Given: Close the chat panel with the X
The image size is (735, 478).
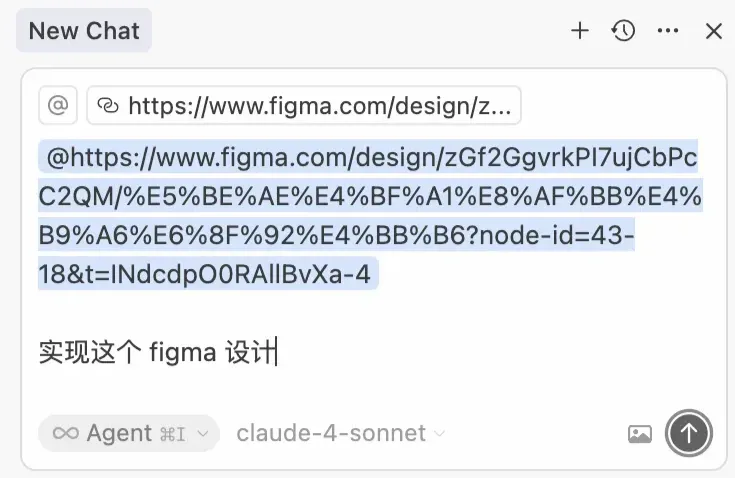Looking at the screenshot, I should (713, 31).
